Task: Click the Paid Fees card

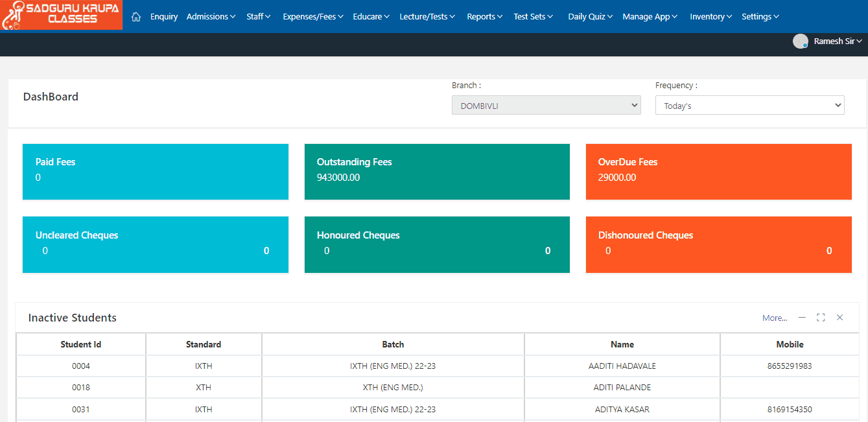Action: pos(155,172)
